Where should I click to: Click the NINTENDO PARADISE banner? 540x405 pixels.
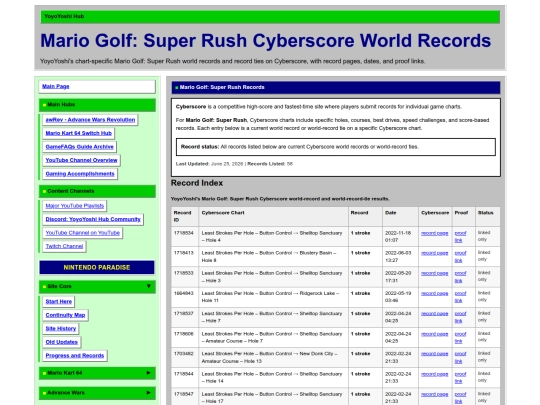97,268
